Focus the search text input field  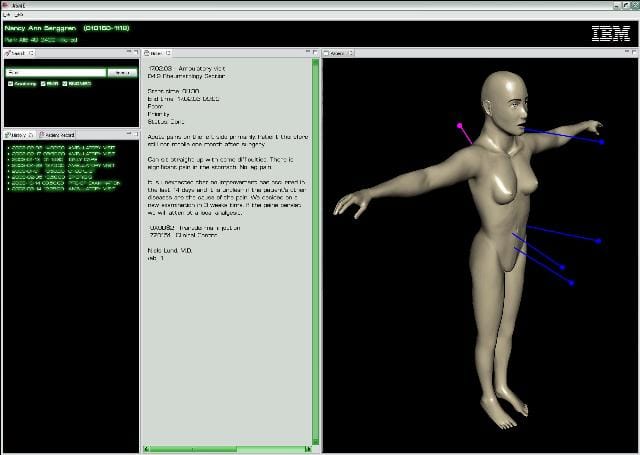click(56, 73)
